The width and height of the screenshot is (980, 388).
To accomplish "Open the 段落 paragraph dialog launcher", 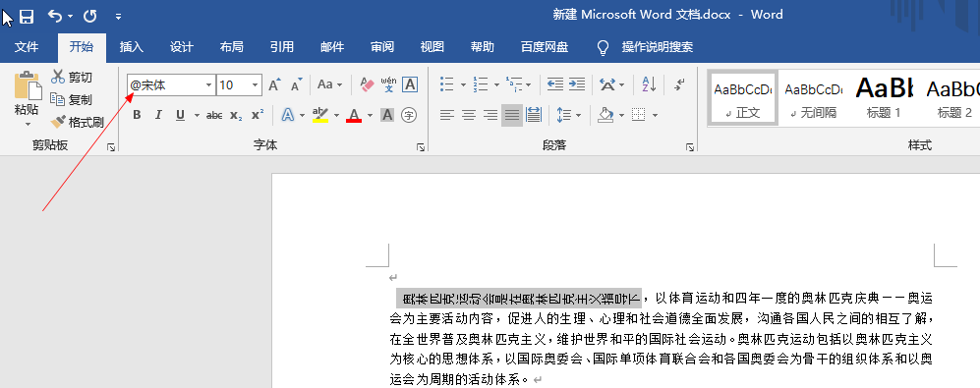I will coord(690,147).
